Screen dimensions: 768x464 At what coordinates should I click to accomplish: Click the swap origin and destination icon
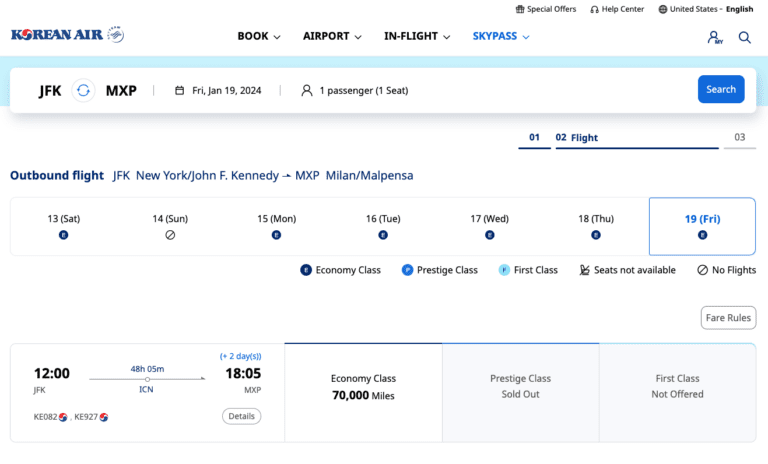84,90
